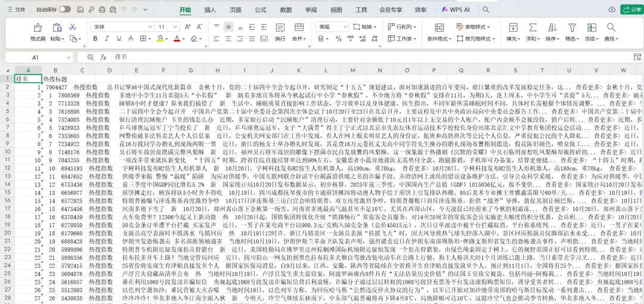Click the fx insert function icon
This screenshot has width=644, height=304.
[x=104, y=57]
